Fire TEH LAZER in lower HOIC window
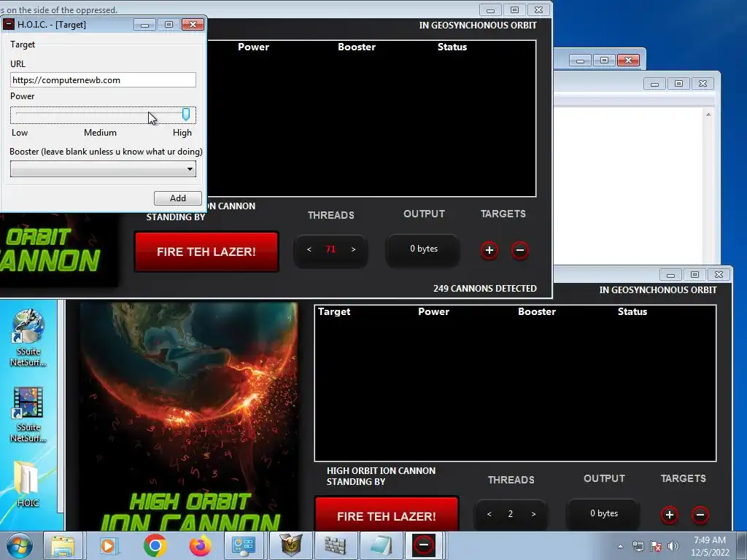This screenshot has height=560, width=747. 387,514
